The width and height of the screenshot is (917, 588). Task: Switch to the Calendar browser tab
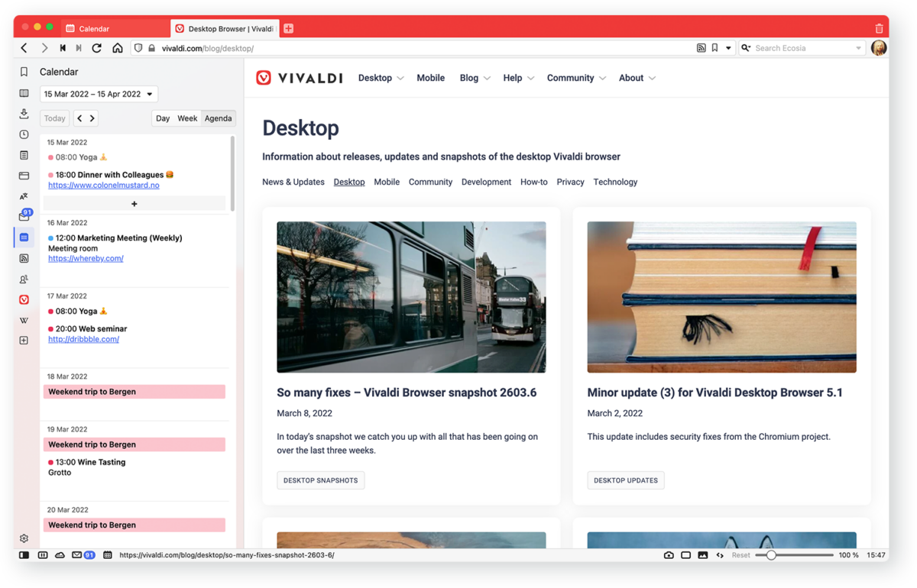click(113, 28)
